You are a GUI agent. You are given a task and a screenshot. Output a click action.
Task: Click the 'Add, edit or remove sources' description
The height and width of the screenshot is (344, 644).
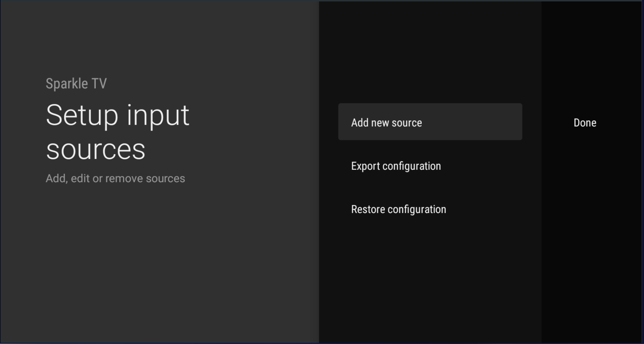point(115,179)
